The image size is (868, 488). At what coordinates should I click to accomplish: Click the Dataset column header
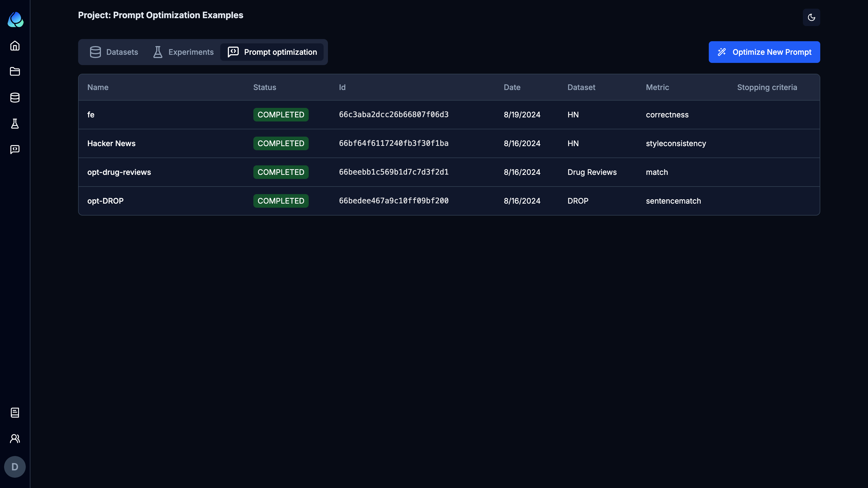[x=581, y=87]
